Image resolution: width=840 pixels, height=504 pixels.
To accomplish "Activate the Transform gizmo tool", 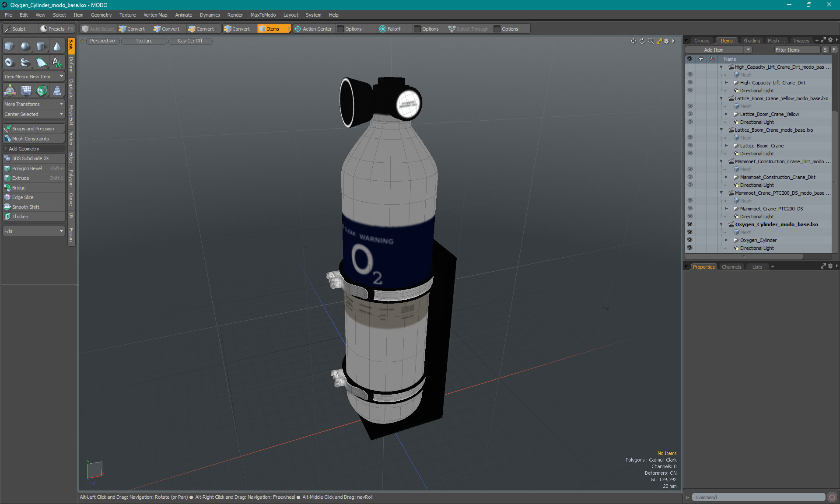I will tap(10, 91).
